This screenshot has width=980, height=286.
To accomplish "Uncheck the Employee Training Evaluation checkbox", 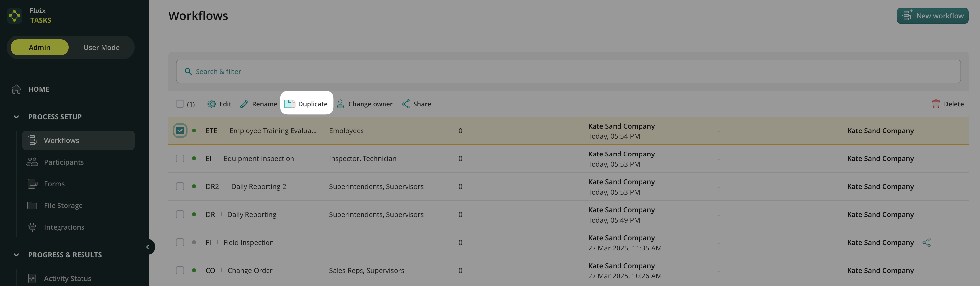I will [180, 131].
